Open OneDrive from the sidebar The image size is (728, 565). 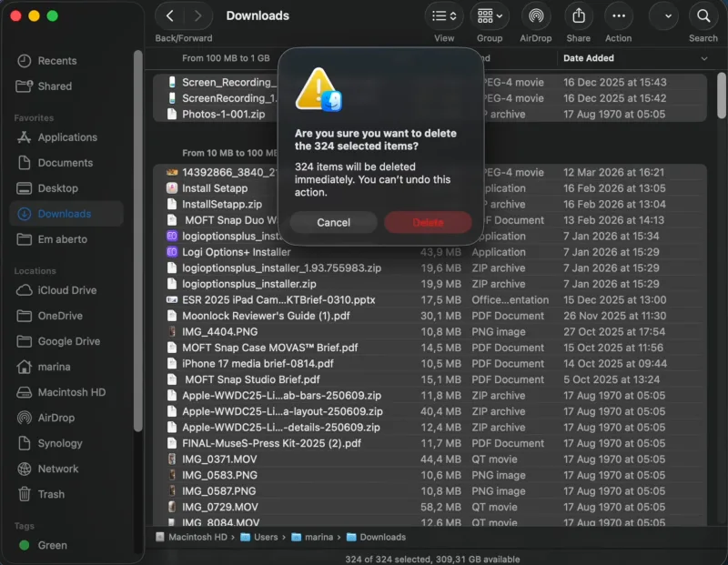point(56,316)
